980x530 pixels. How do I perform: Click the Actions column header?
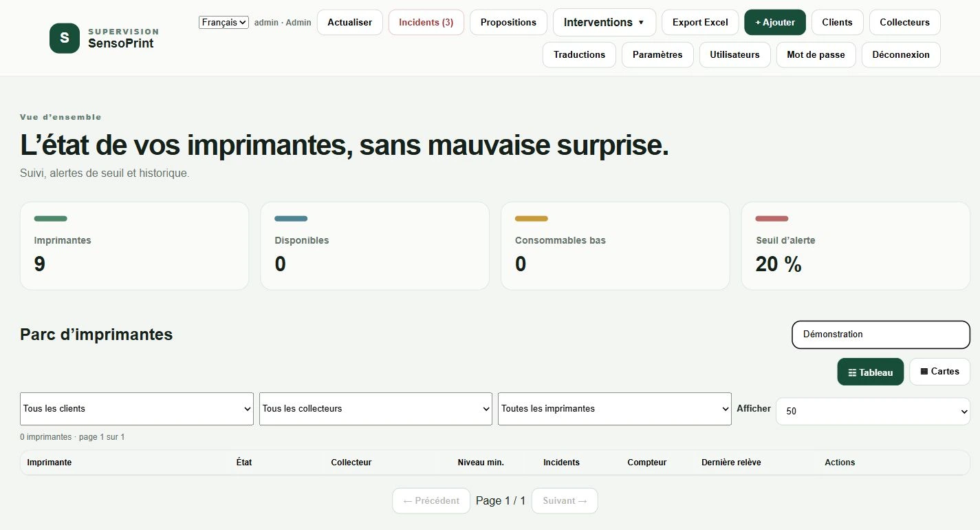[840, 463]
